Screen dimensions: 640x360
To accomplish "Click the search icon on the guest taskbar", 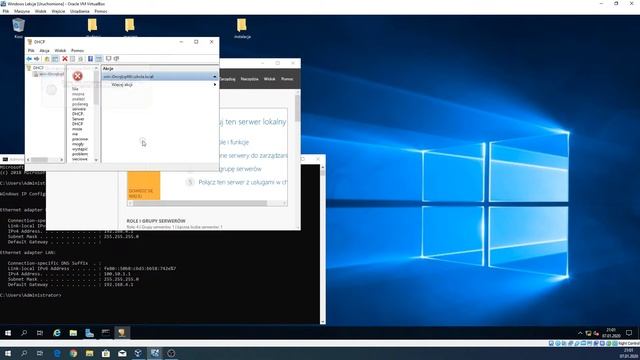I will click(x=24, y=333).
